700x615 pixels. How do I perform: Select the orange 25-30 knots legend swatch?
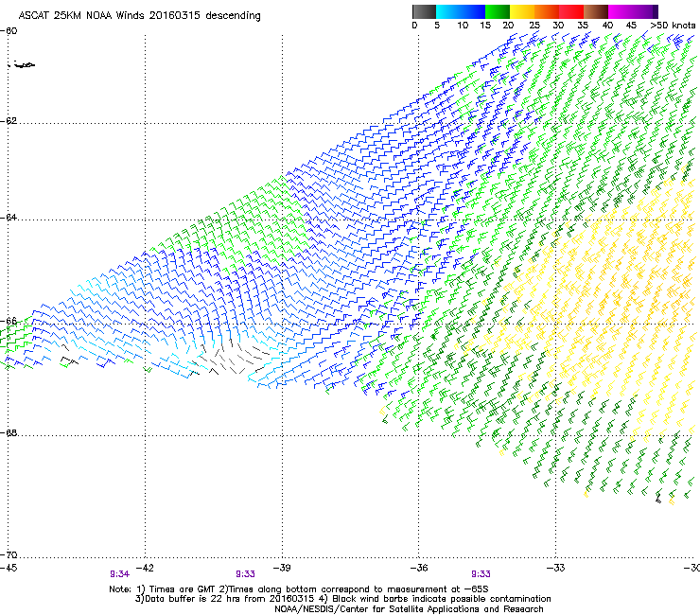click(547, 11)
